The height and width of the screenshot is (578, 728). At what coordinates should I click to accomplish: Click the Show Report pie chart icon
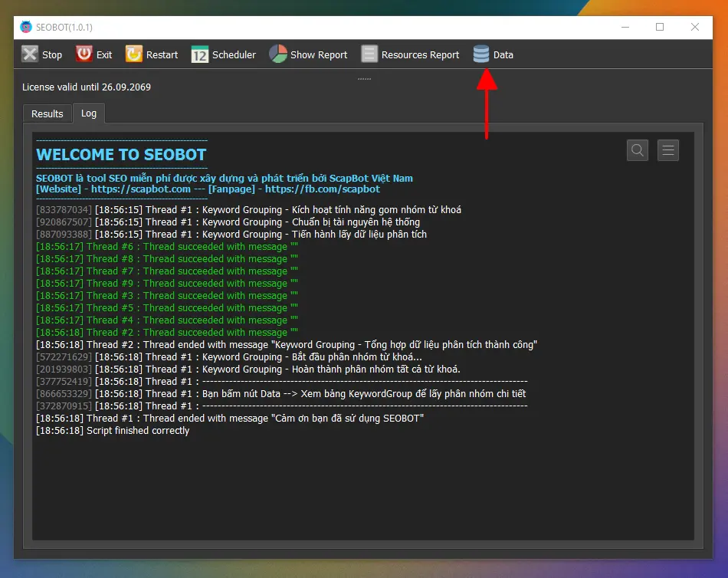pyautogui.click(x=278, y=54)
